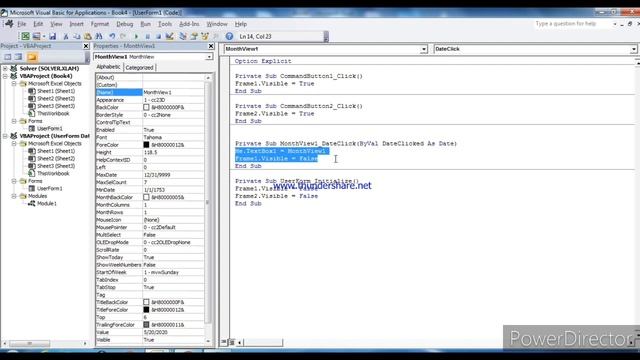This screenshot has width=640, height=360.
Task: Open the Window menu
Action: [x=217, y=24]
